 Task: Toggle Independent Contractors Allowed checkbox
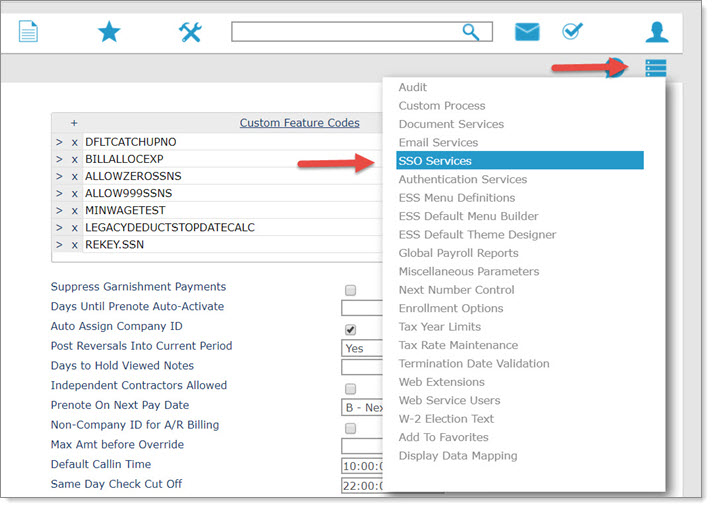pos(350,388)
